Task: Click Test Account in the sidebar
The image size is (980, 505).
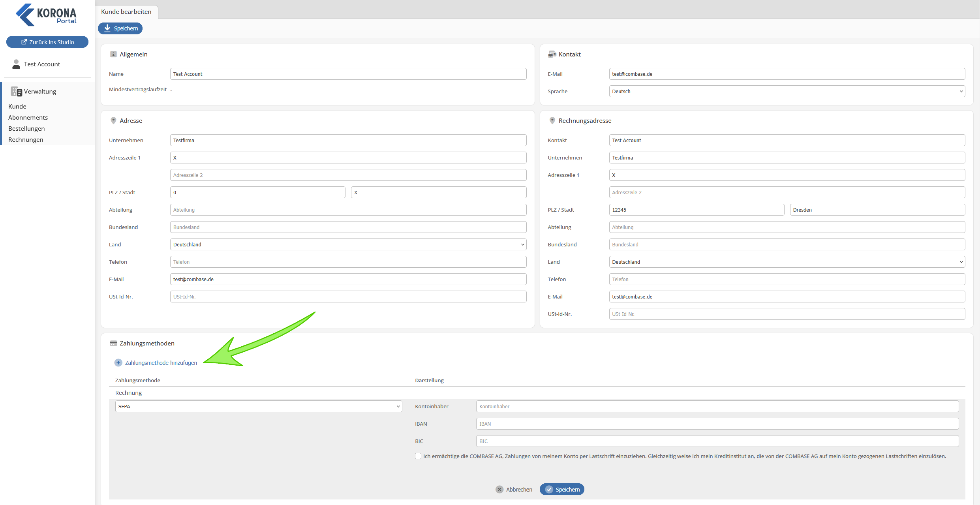Action: coord(42,64)
